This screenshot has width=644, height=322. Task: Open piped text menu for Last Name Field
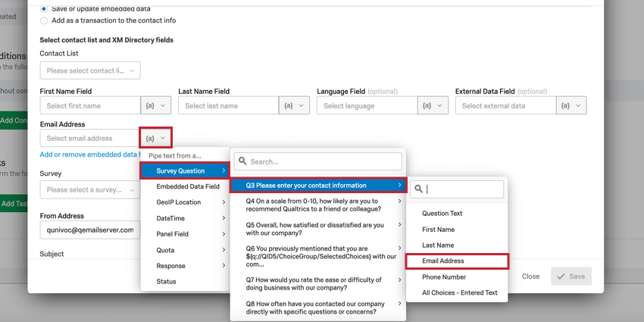(x=294, y=105)
